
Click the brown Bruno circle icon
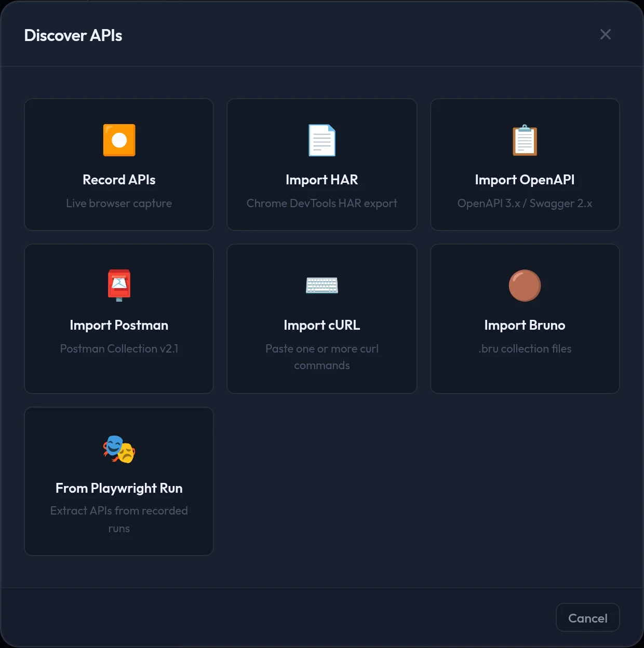525,286
